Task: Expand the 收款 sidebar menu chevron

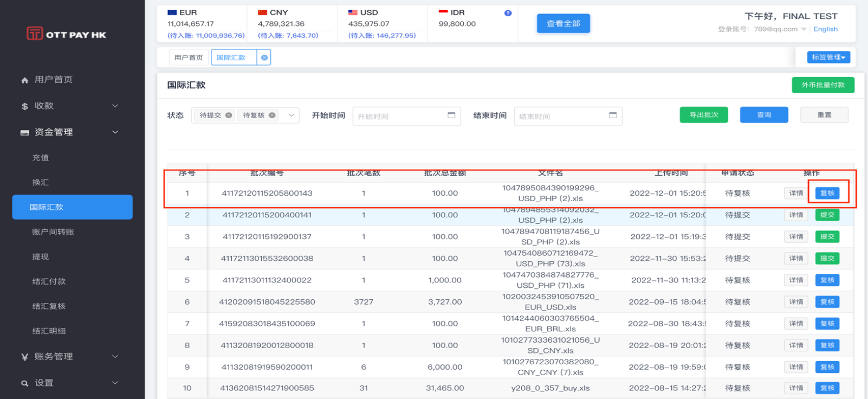Action: click(115, 106)
